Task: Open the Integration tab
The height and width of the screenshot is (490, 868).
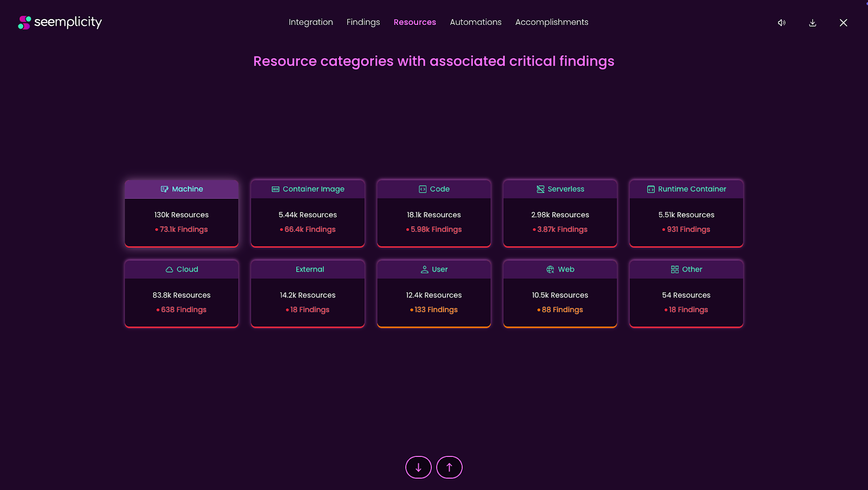Action: coord(310,22)
